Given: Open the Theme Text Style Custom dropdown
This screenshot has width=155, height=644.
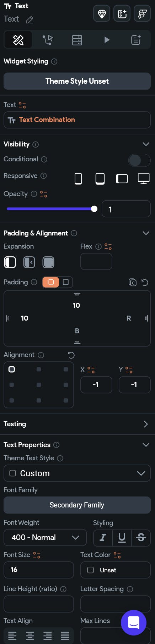Looking at the screenshot, I should (77, 473).
